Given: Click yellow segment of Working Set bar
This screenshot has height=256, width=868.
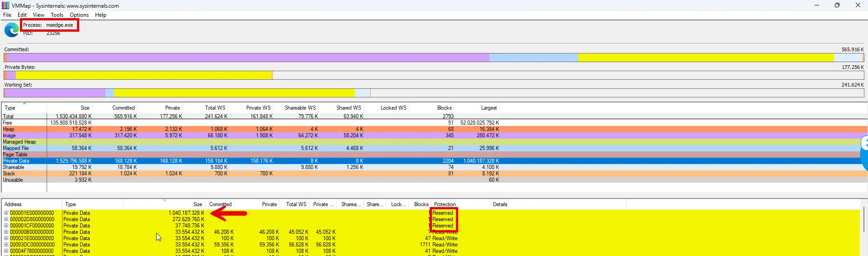Looking at the screenshot, I should tap(235, 93).
